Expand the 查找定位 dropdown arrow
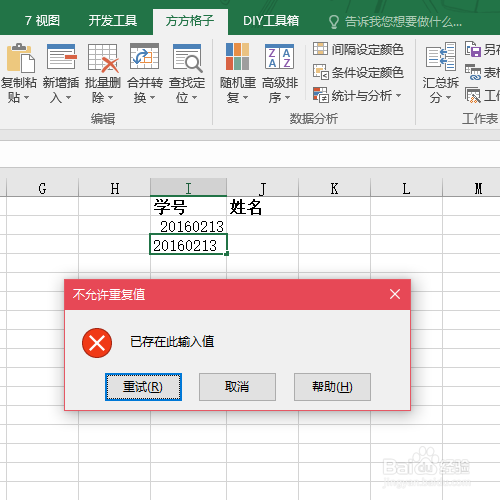 point(194,98)
